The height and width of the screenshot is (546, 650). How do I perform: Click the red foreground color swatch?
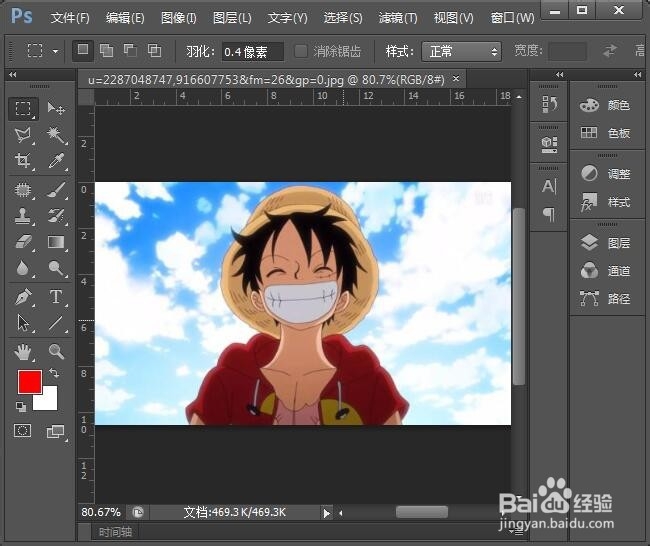coord(29,381)
